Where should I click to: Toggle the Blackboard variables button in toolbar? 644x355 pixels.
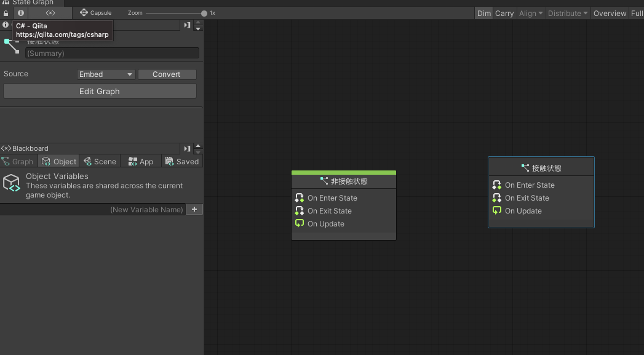50,13
